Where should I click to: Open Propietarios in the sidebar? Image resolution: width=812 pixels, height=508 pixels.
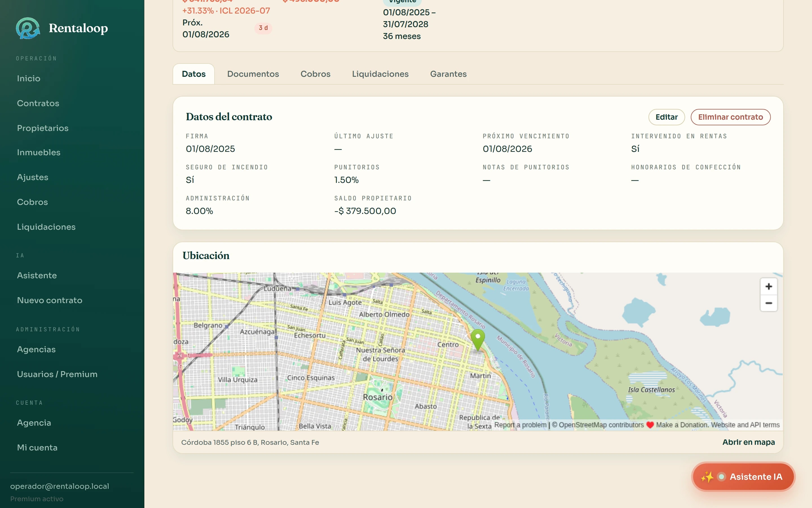(x=43, y=128)
